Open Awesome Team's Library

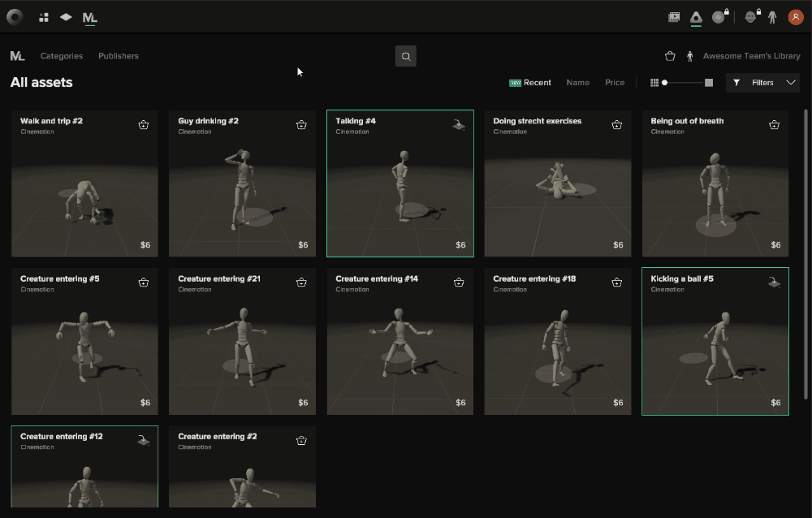[751, 56]
